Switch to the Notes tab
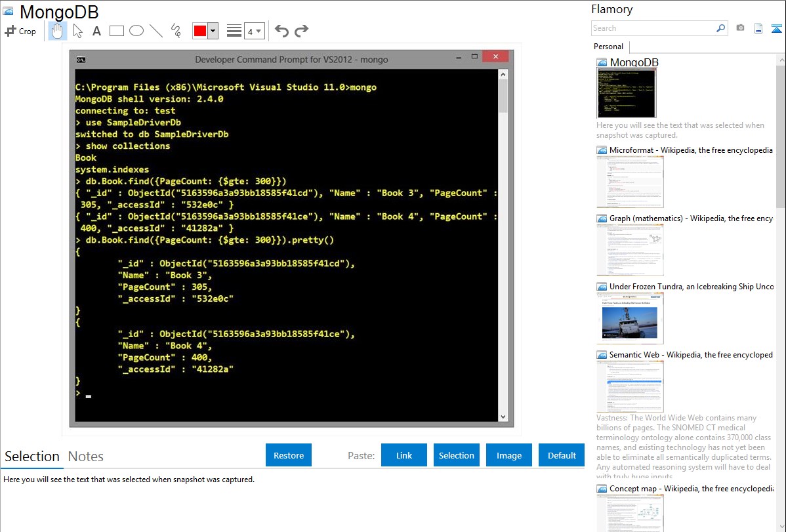This screenshot has height=532, width=786. [86, 457]
